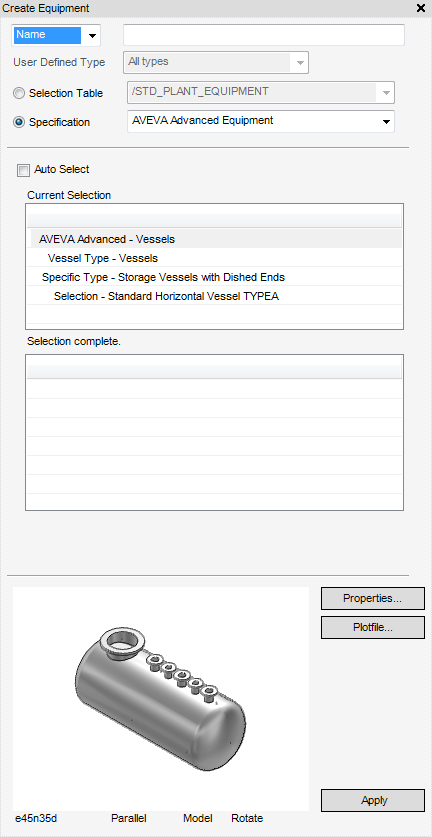Open the Name attribute dropdown arrow
Viewport: 432px width, 837px height.
click(x=92, y=36)
